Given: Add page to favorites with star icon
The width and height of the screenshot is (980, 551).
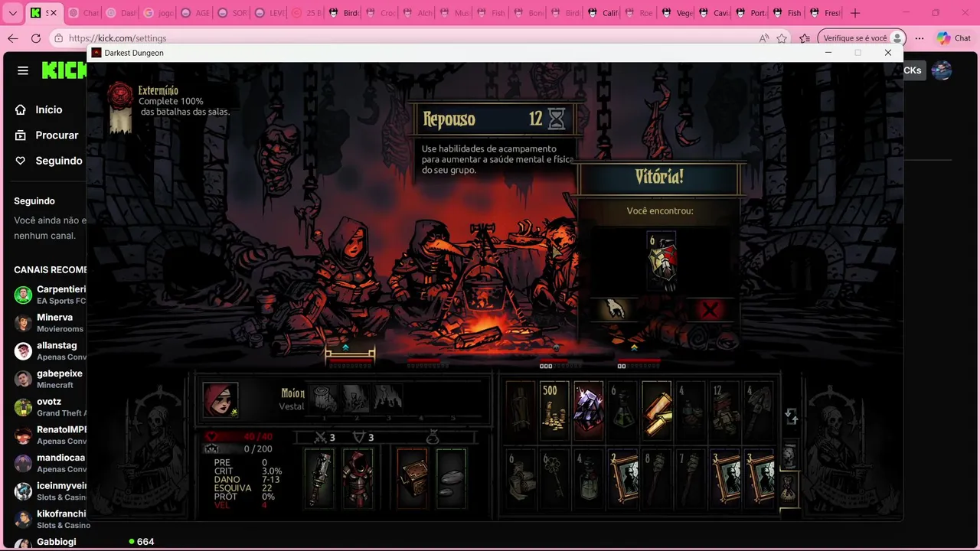Looking at the screenshot, I should coord(782,38).
